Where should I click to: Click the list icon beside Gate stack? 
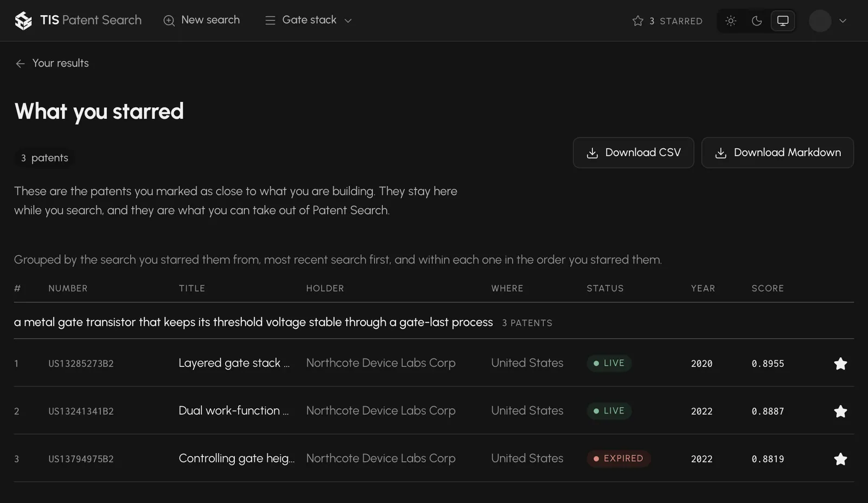270,21
